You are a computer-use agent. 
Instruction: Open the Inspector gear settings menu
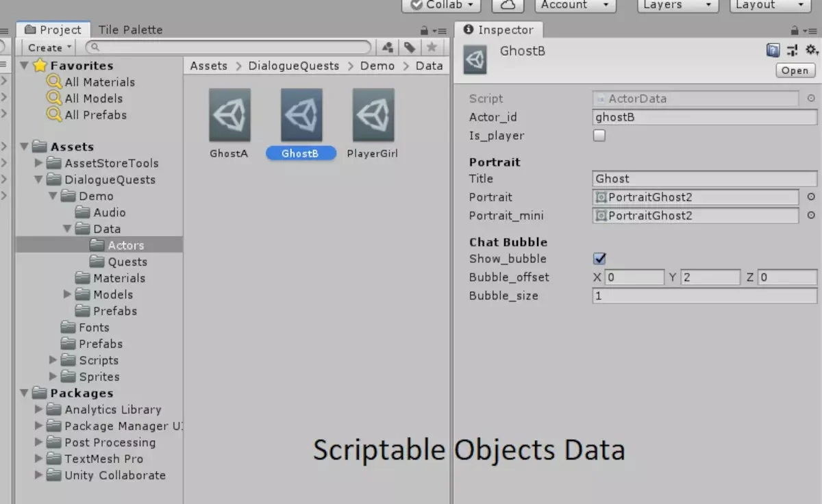click(812, 50)
